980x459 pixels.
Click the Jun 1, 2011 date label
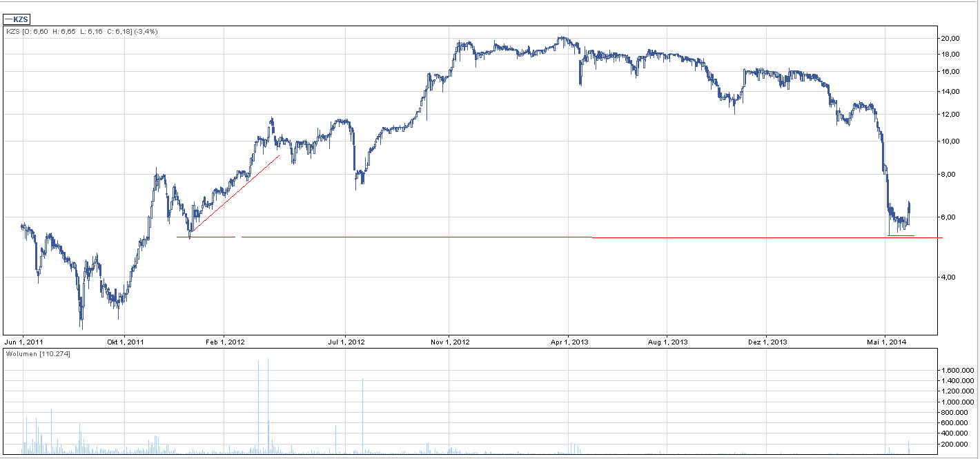point(23,342)
